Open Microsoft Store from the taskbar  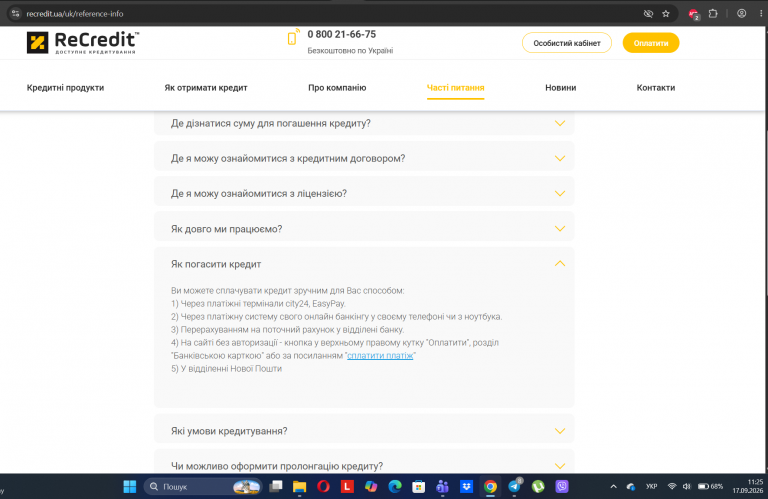tap(418, 486)
